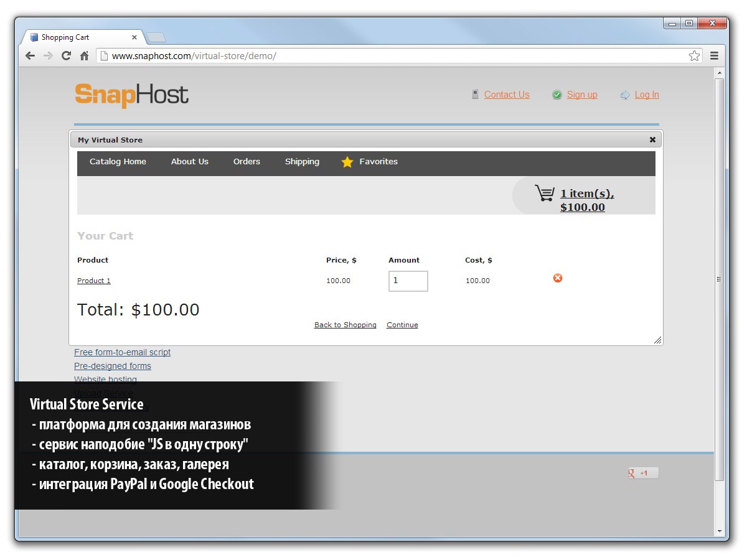This screenshot has height=560, width=747.
Task: Close the Shopping Cart tab
Action: tap(134, 37)
